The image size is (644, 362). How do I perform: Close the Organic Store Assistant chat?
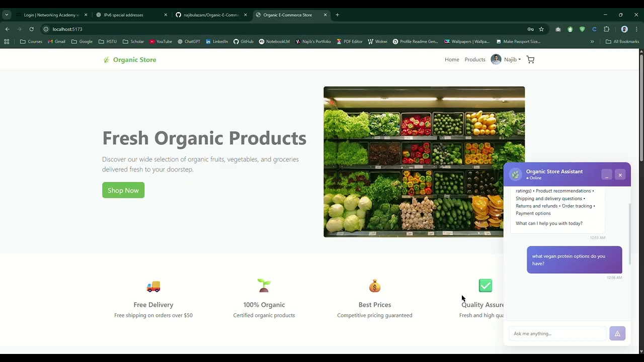pyautogui.click(x=620, y=174)
